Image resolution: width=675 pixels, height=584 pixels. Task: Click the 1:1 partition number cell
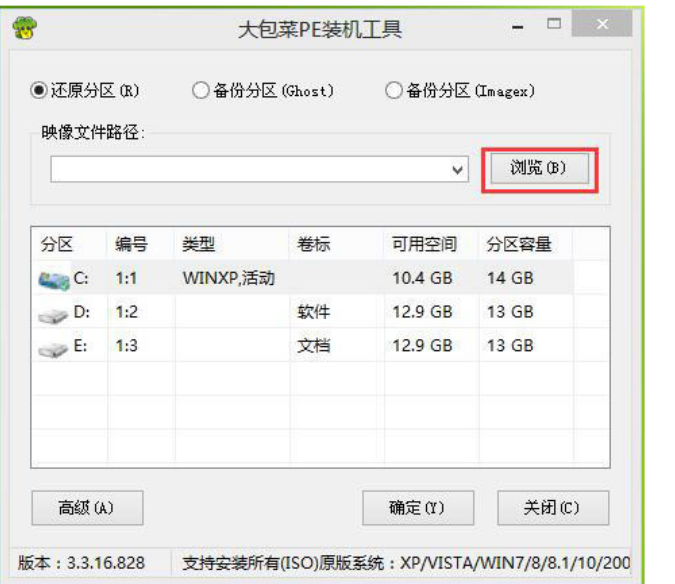click(126, 278)
